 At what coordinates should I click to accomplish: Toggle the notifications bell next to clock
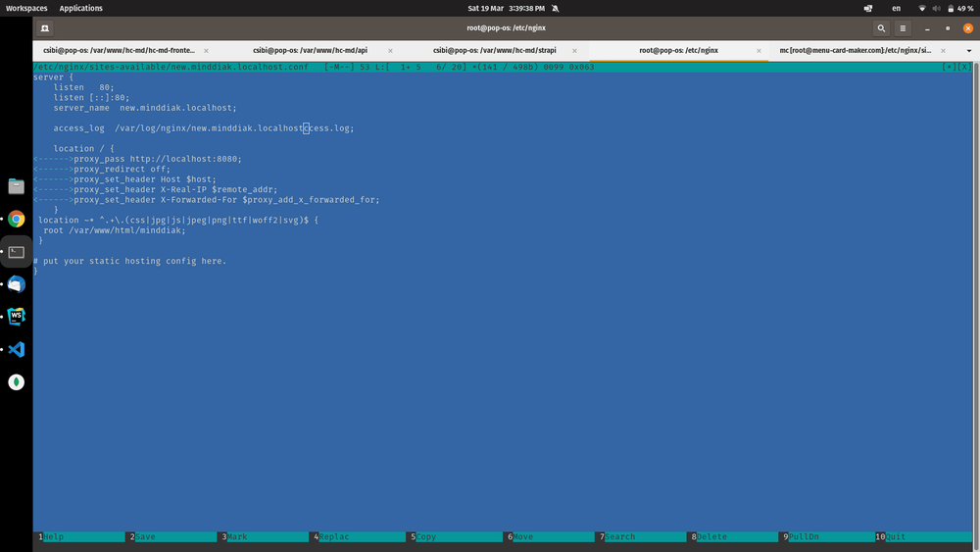click(556, 8)
